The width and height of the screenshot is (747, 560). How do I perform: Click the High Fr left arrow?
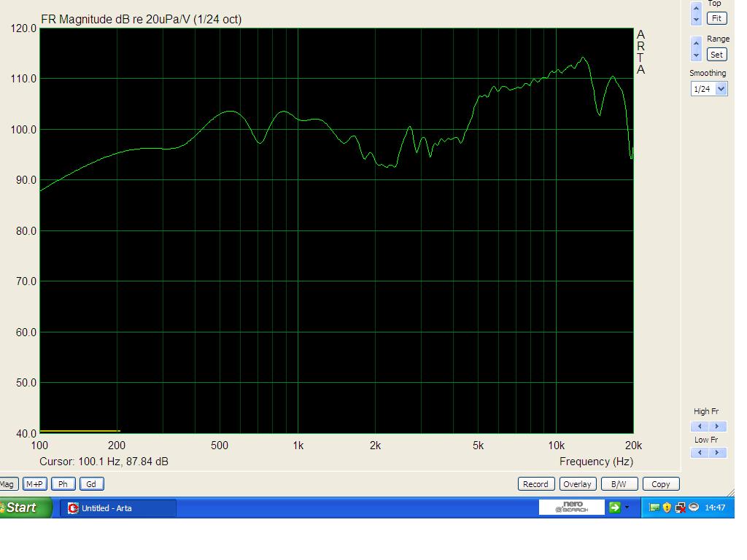click(x=700, y=426)
